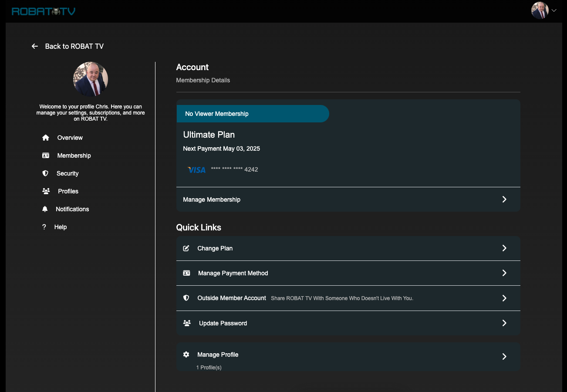567x392 pixels.
Task: Click the Outside Member Account row chevron
Action: (x=504, y=298)
